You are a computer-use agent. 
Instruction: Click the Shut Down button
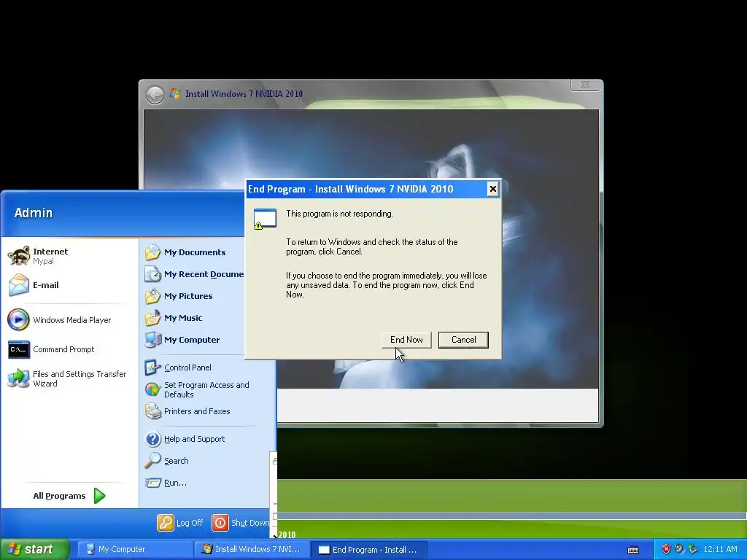click(x=241, y=523)
